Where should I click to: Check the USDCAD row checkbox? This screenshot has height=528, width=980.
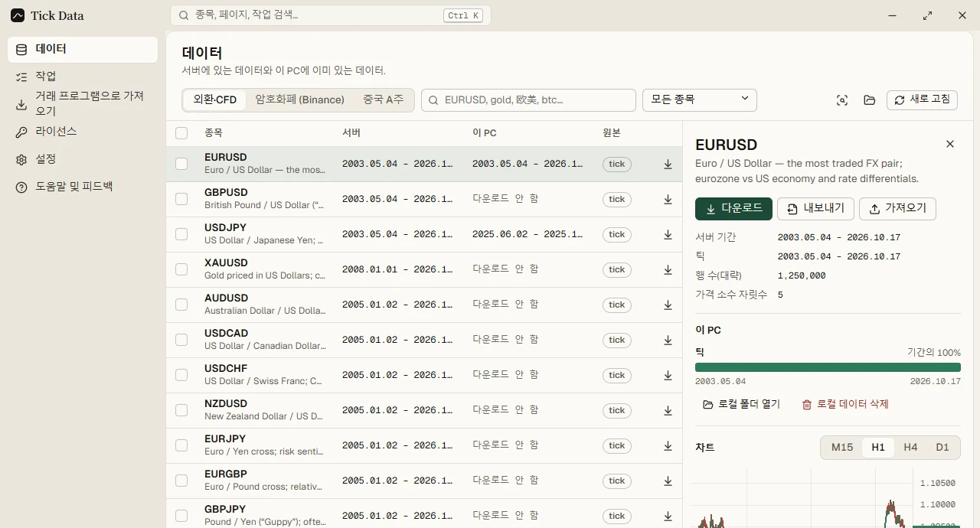[181, 340]
